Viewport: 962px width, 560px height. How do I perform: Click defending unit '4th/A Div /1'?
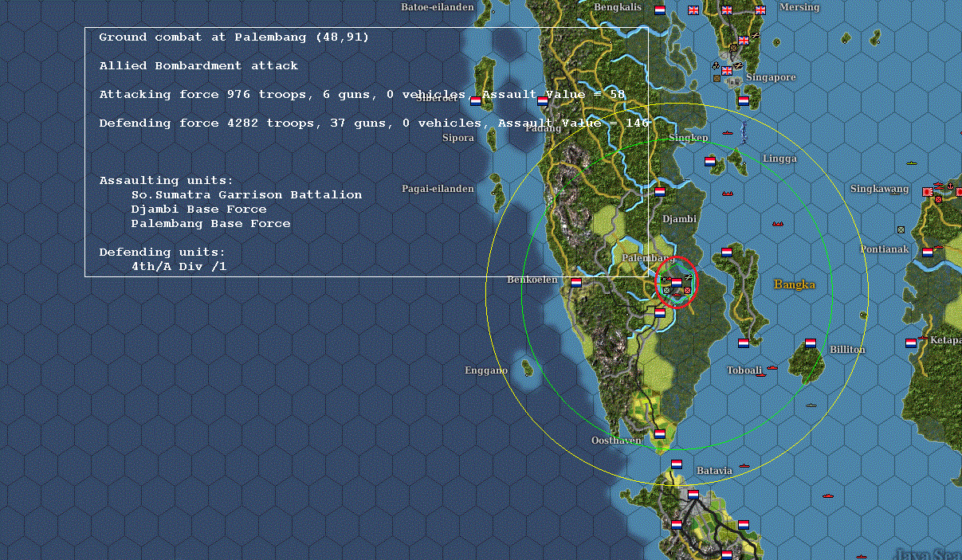[179, 267]
